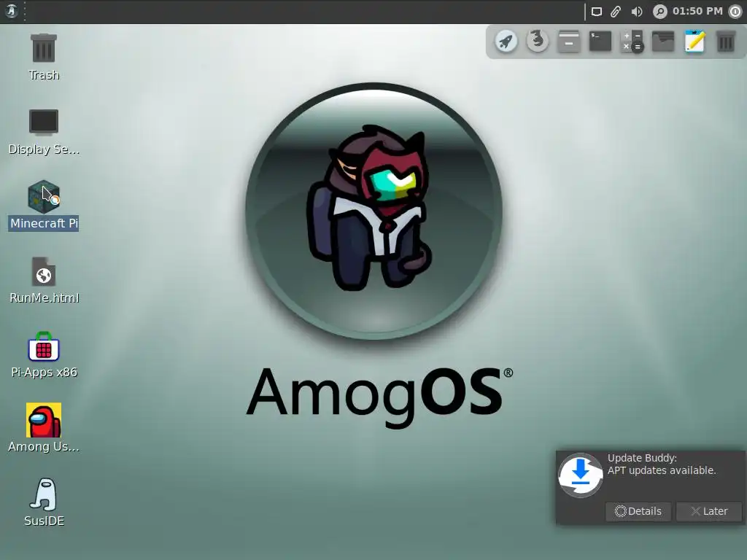Viewport: 747px width, 560px height.
Task: Click the 'APT updates available.' notification text
Action: [661, 470]
